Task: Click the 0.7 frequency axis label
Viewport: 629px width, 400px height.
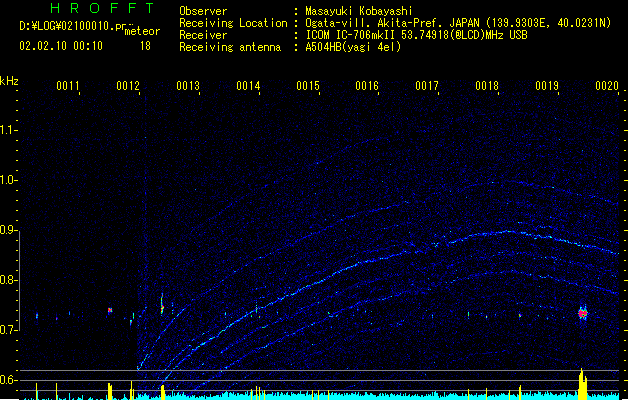Action: coord(8,330)
